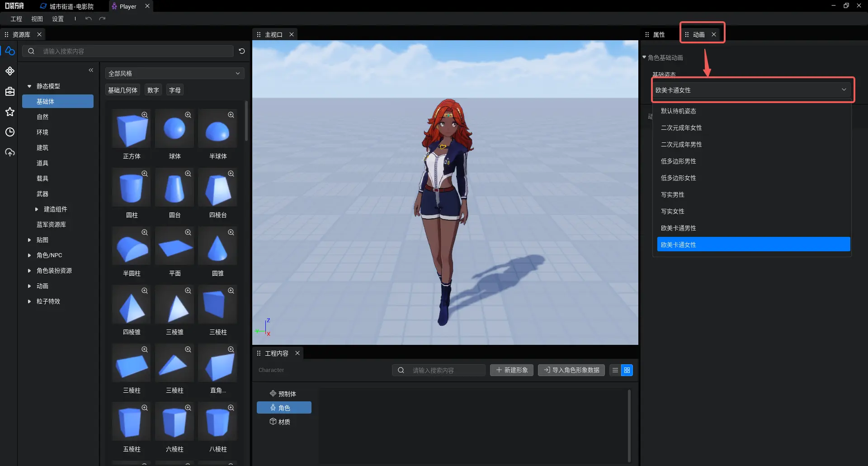The height and width of the screenshot is (466, 868).
Task: Filter by 字母 tag
Action: point(175,90)
